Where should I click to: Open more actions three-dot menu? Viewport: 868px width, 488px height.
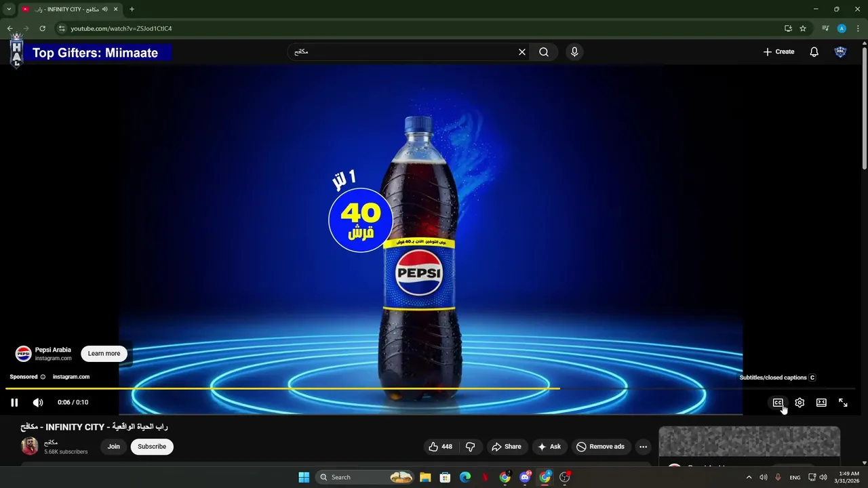point(643,447)
